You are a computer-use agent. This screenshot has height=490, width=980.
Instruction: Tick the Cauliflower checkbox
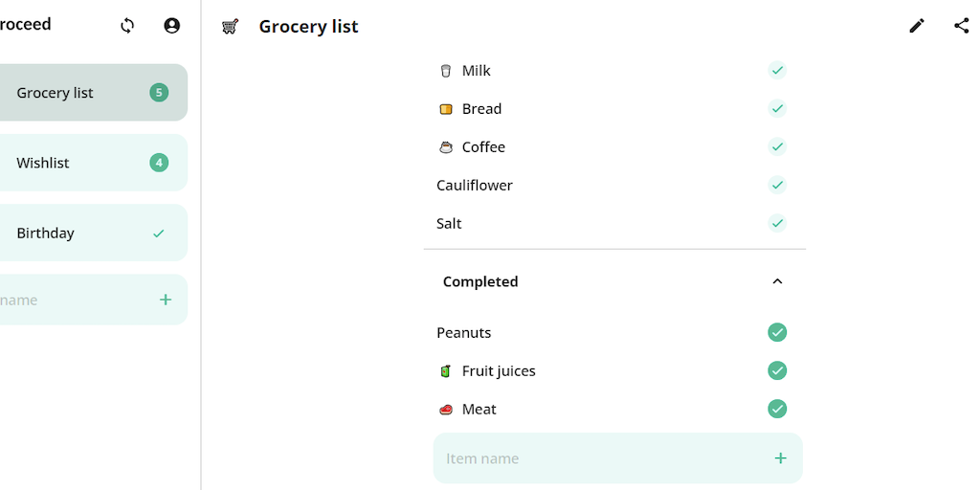[777, 186]
